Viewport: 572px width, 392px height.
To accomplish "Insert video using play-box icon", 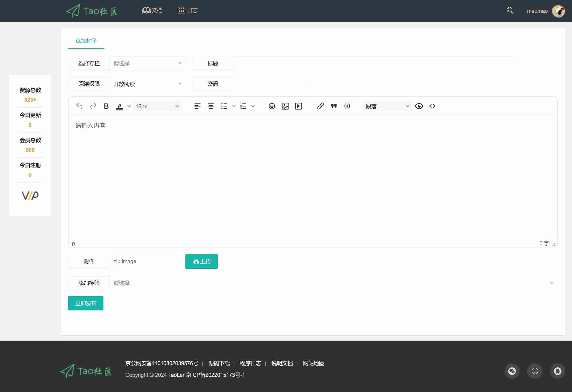I will (x=298, y=106).
